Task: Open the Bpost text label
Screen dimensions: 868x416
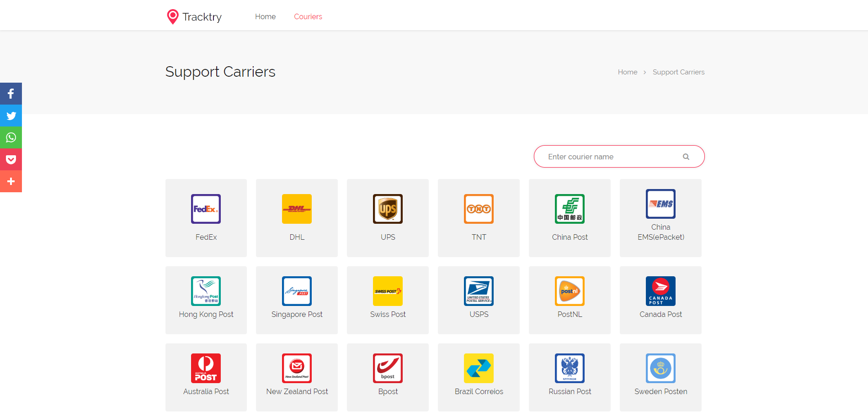Action: (x=388, y=391)
